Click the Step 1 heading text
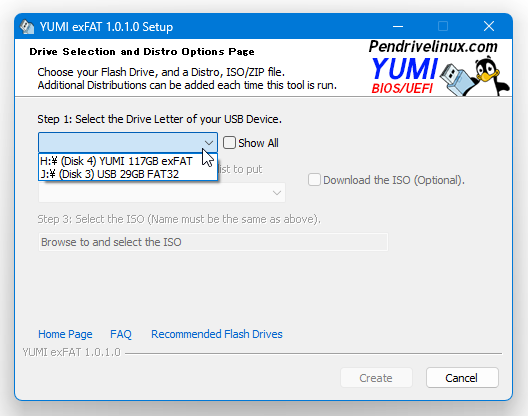The width and height of the screenshot is (528, 416). [x=160, y=119]
